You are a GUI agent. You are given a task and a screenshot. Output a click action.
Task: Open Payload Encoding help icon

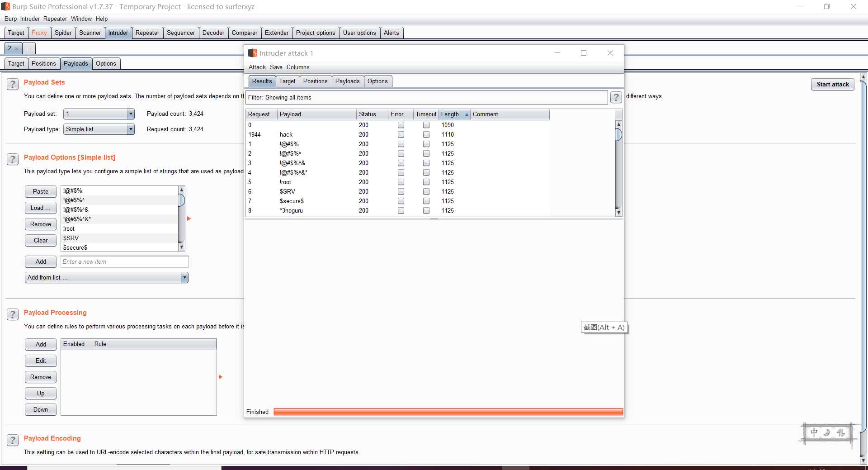pyautogui.click(x=13, y=440)
